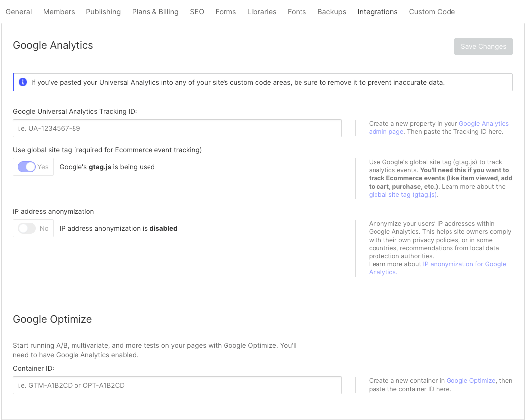
Task: Click the 'Container ID:' label
Action: (x=34, y=368)
